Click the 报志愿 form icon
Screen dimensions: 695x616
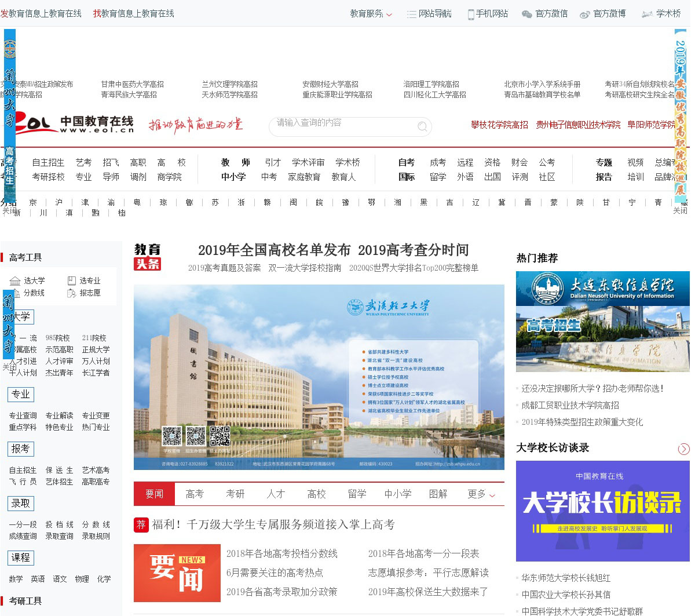[x=72, y=293]
